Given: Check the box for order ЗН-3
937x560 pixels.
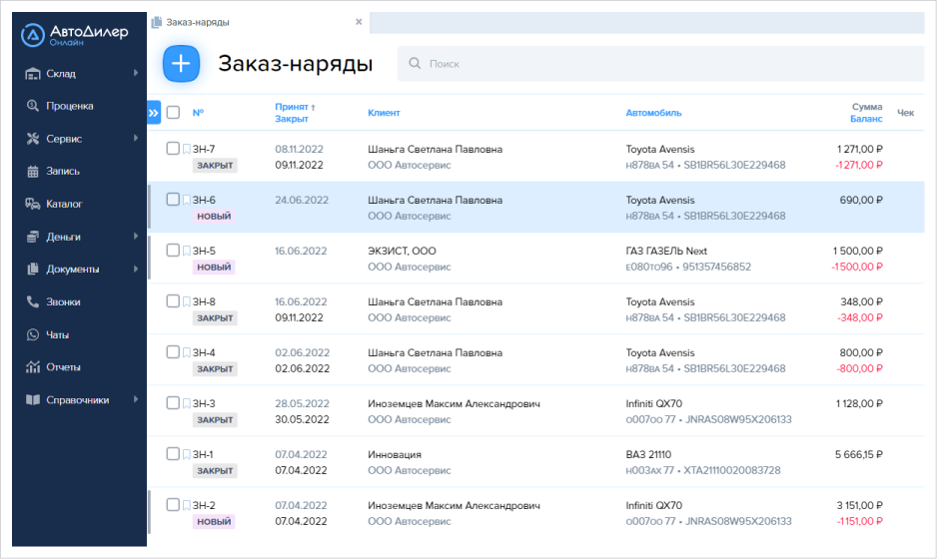Looking at the screenshot, I should (173, 402).
